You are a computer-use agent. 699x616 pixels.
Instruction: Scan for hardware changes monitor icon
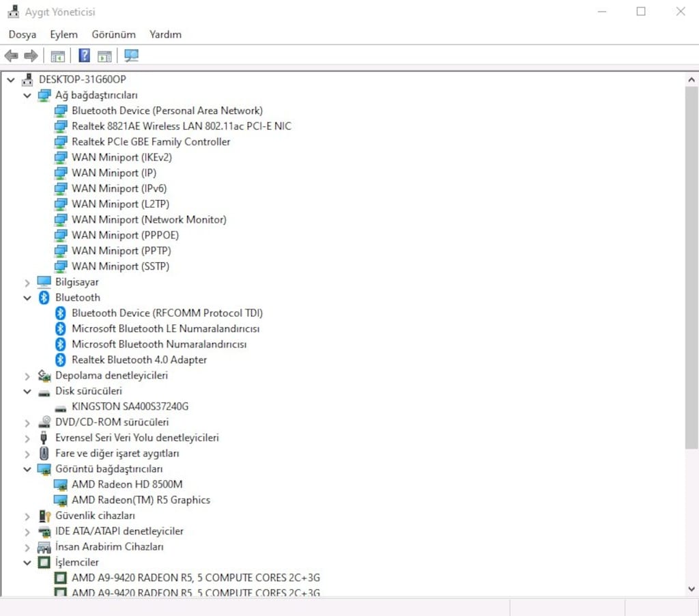pyautogui.click(x=132, y=56)
